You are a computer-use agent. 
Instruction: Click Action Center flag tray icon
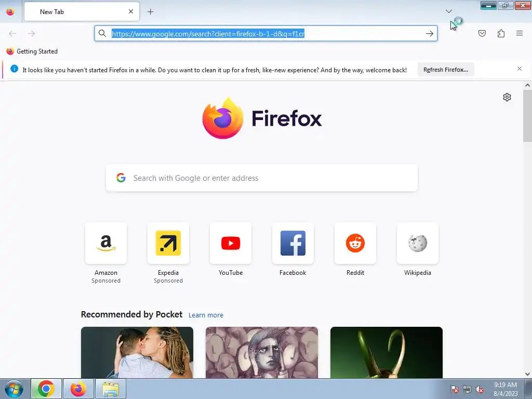coord(454,389)
